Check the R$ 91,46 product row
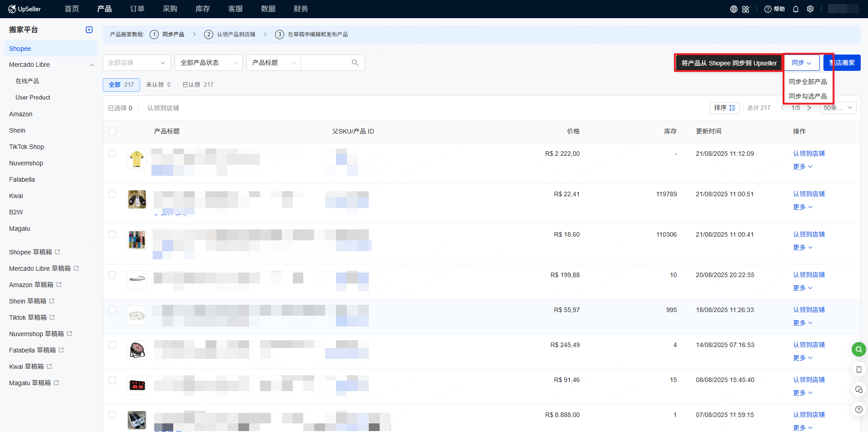 (112, 380)
